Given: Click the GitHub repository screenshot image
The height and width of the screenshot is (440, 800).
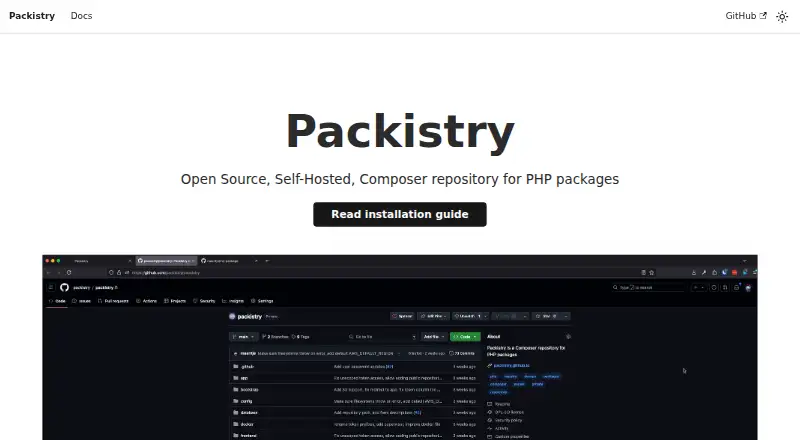Looking at the screenshot, I should pos(400,347).
